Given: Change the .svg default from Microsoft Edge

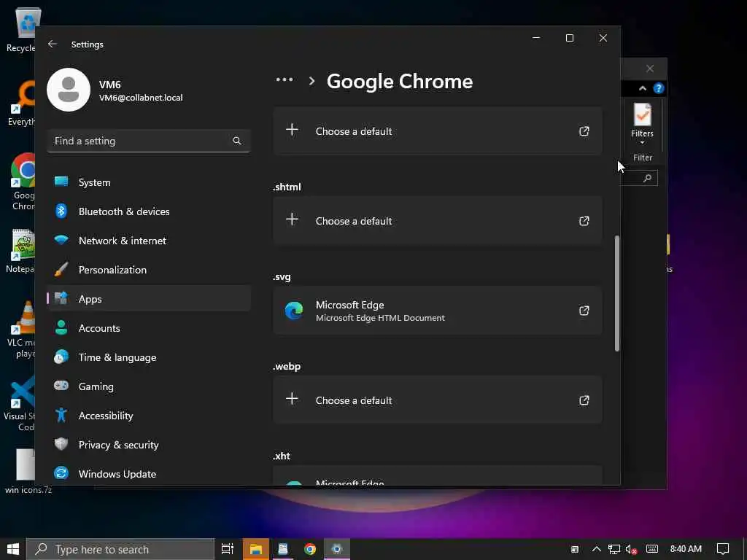Looking at the screenshot, I should (x=438, y=311).
